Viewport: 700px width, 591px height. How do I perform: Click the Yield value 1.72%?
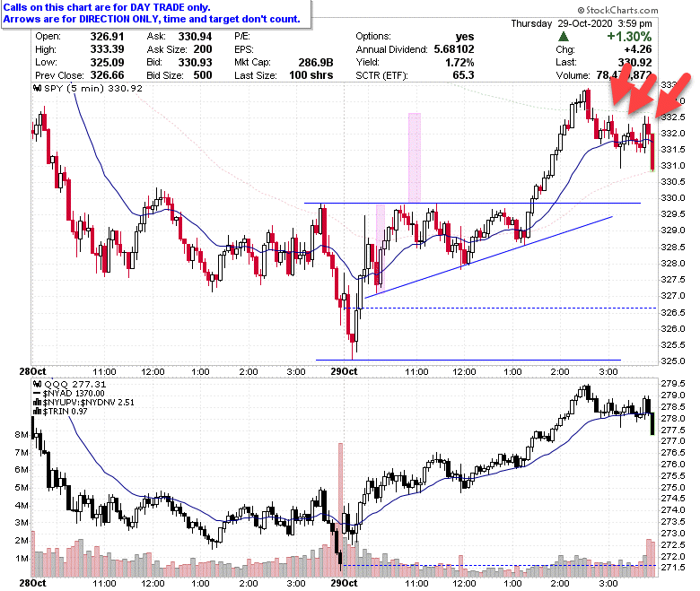[x=459, y=63]
